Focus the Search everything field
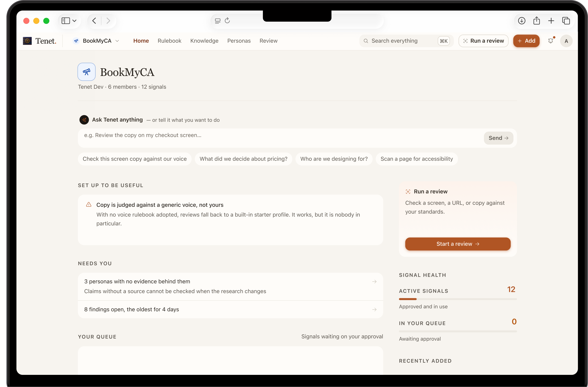The width and height of the screenshot is (588, 387). pos(406,41)
